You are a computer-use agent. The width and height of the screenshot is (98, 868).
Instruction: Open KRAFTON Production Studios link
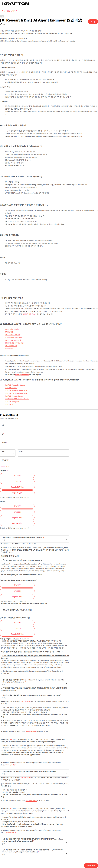(15, 385)
